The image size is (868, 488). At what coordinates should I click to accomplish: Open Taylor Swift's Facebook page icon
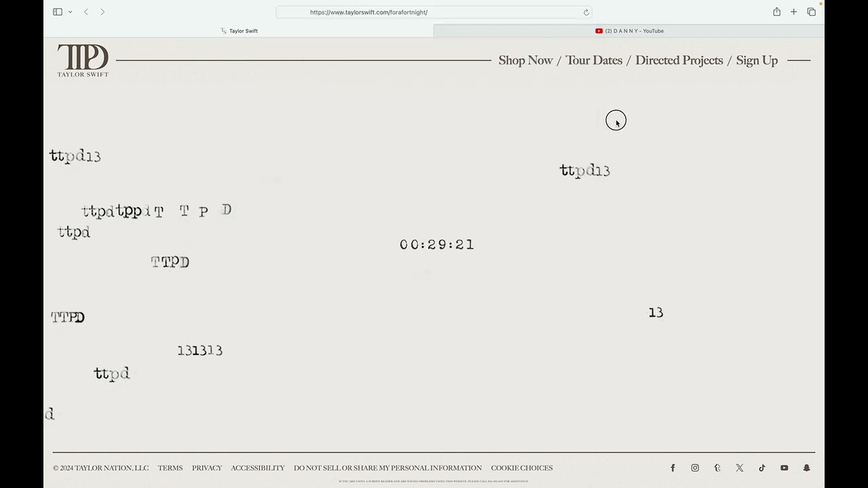pos(673,468)
